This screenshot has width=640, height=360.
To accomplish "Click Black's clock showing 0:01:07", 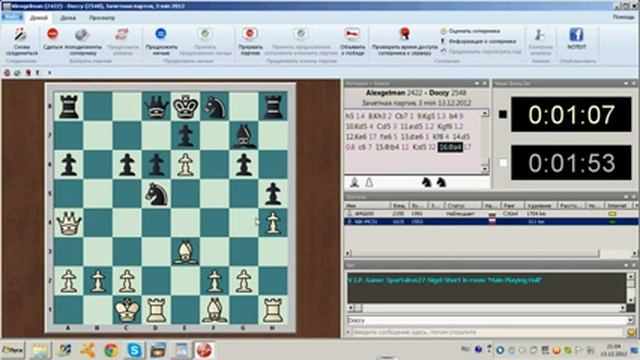I will (x=571, y=114).
